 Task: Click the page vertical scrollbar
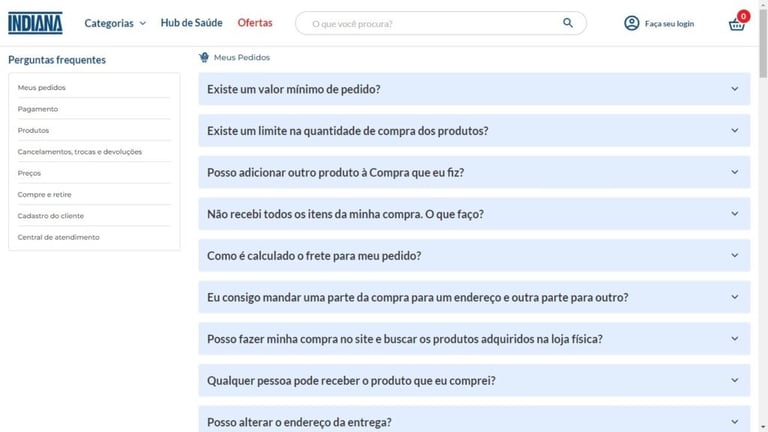pyautogui.click(x=762, y=200)
